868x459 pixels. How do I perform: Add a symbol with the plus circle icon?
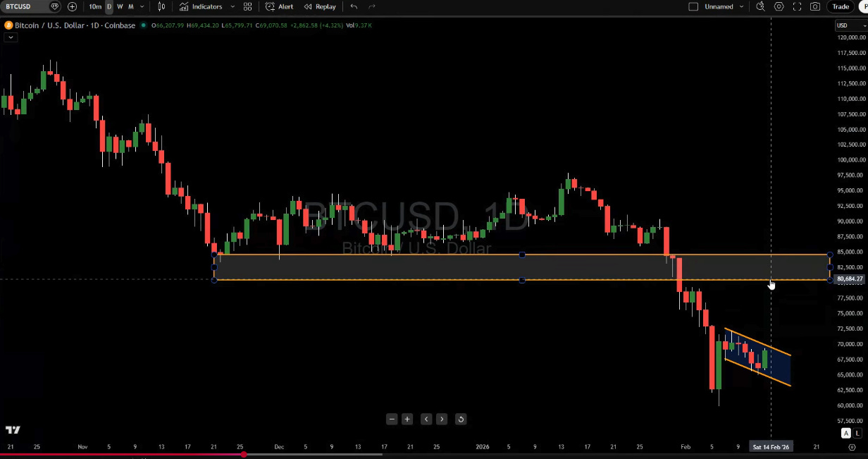73,6
